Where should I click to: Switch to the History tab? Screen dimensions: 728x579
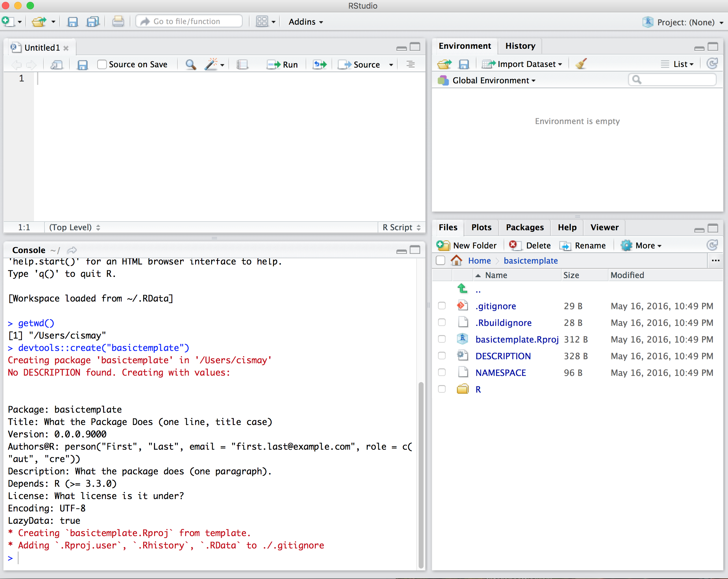click(520, 46)
